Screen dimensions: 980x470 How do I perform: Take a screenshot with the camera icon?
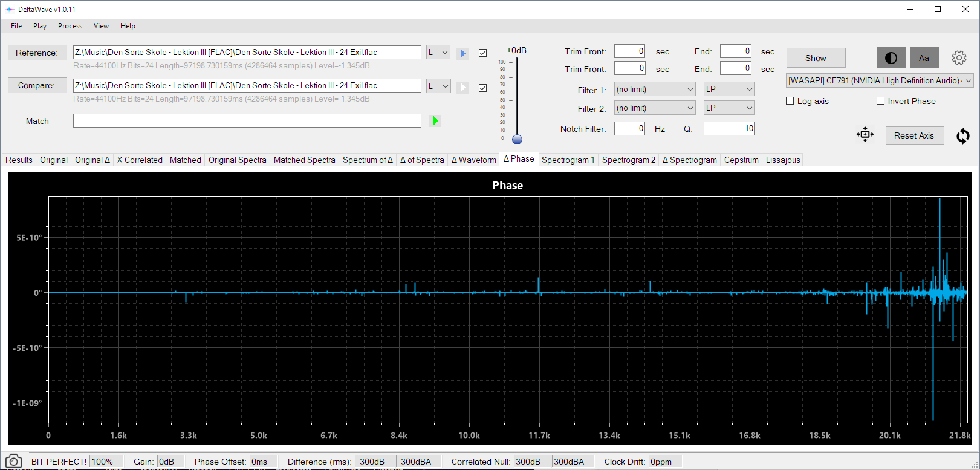[x=13, y=462]
